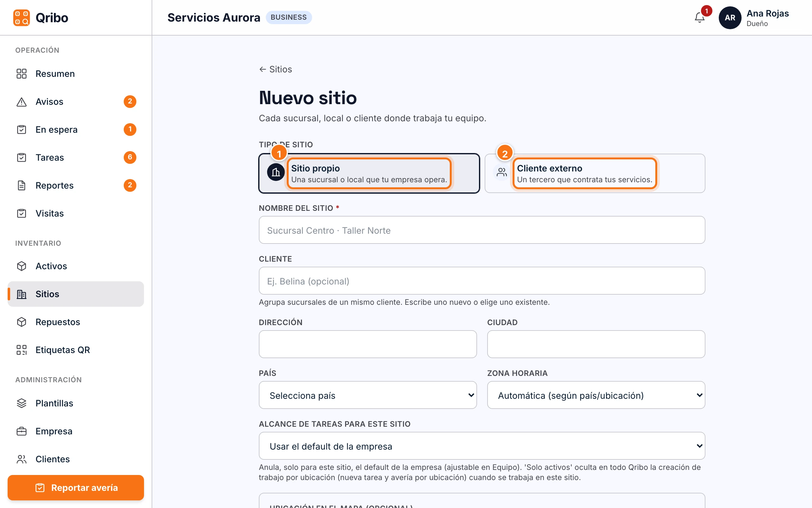Click the Sitios building icon
The image size is (812, 508).
[x=22, y=294]
